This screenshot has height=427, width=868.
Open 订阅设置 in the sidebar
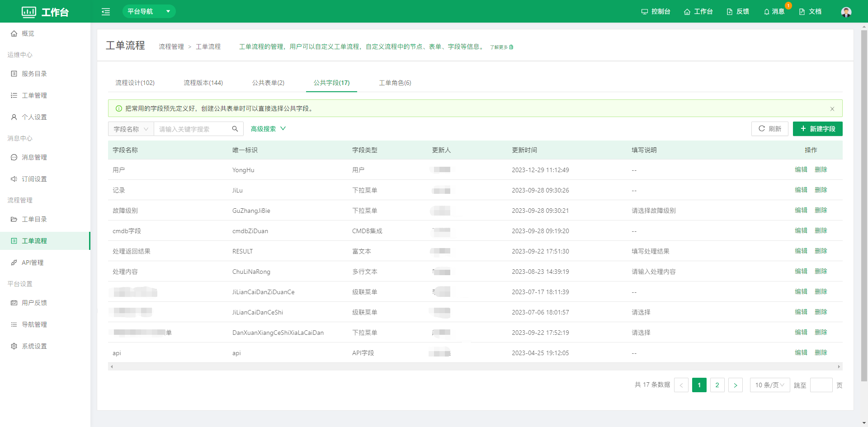[x=45, y=179]
